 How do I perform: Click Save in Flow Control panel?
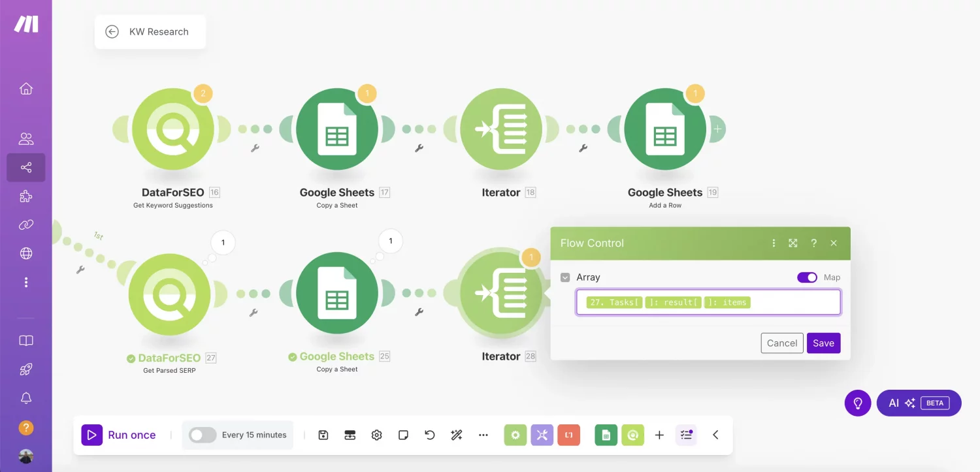pyautogui.click(x=823, y=343)
